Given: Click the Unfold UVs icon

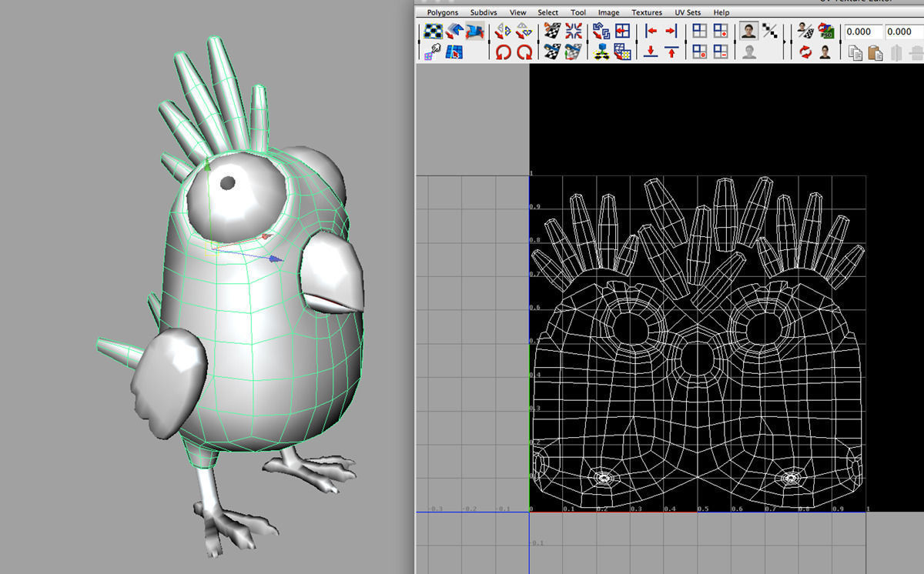Looking at the screenshot, I should point(601,52).
